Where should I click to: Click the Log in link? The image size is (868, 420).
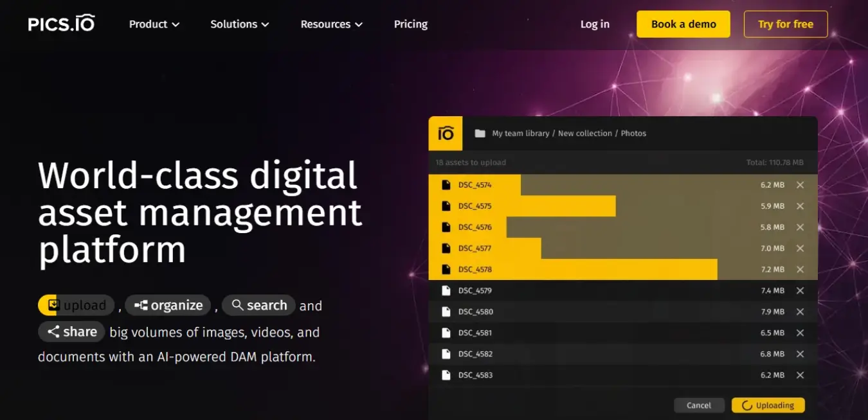point(595,24)
